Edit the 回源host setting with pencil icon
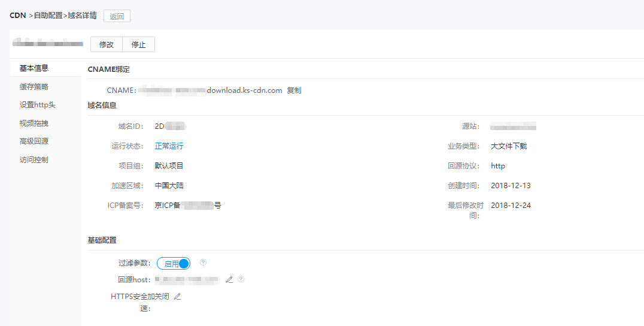The image size is (644, 326). pyautogui.click(x=229, y=279)
